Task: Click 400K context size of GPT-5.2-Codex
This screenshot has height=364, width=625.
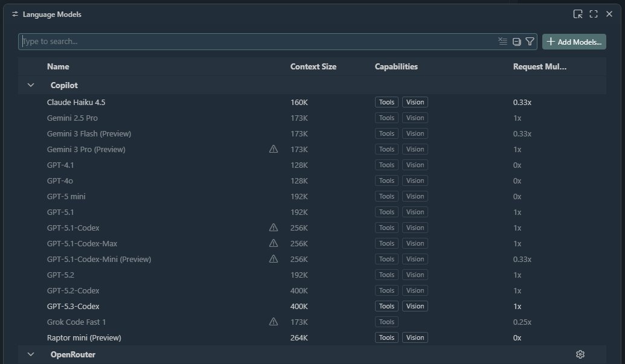Action: click(299, 291)
